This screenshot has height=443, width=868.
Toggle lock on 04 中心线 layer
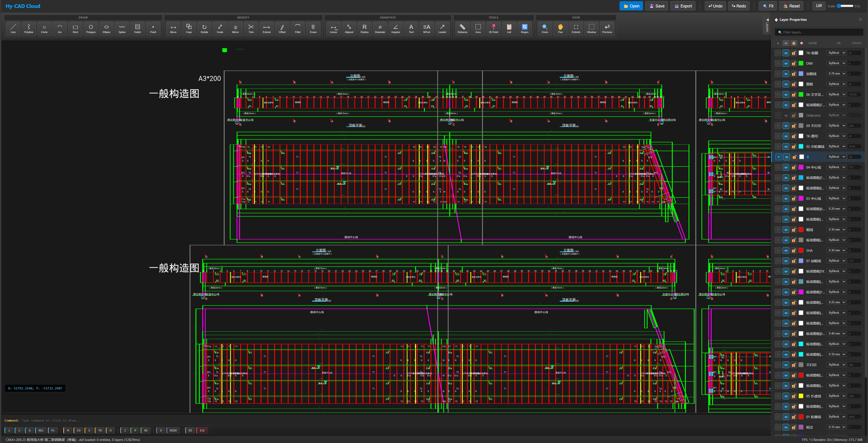tap(794, 167)
